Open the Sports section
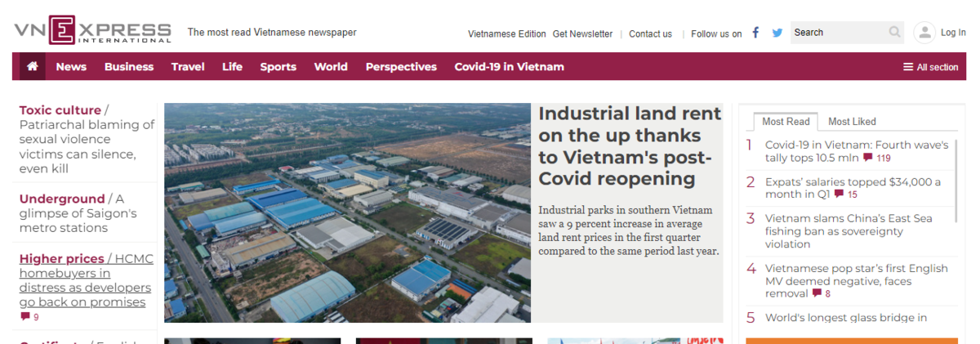Image resolution: width=980 pixels, height=344 pixels. click(278, 67)
